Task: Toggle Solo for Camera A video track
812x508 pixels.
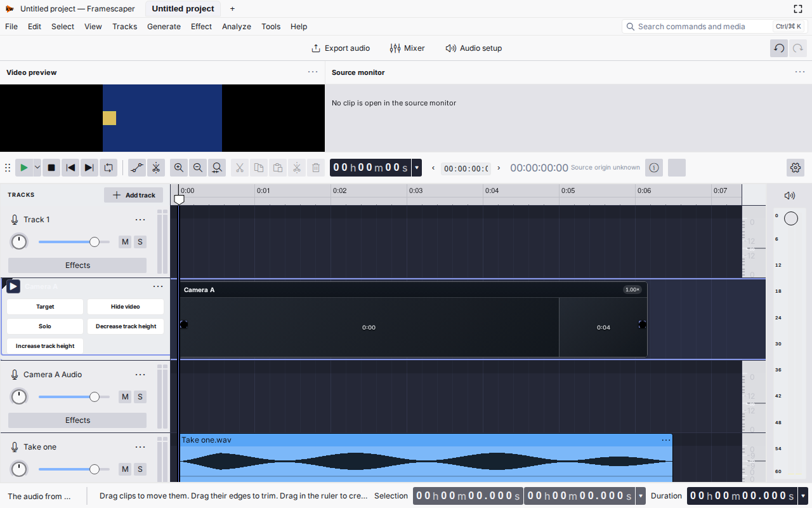Action: click(x=45, y=326)
